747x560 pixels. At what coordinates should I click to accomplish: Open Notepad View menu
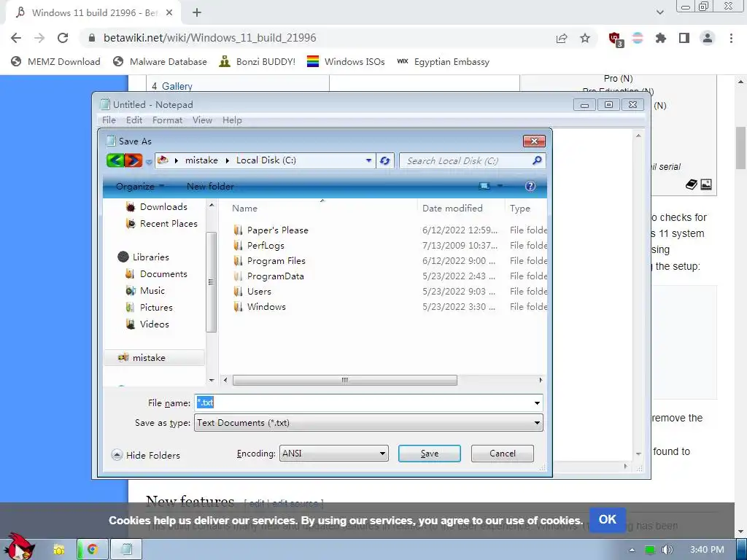[202, 120]
